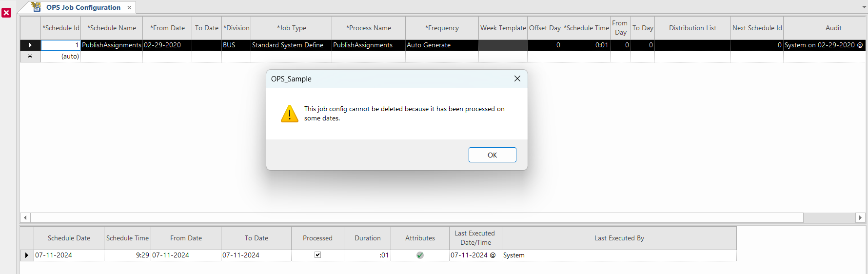
Task: Click the Processed column header
Action: tap(317, 238)
